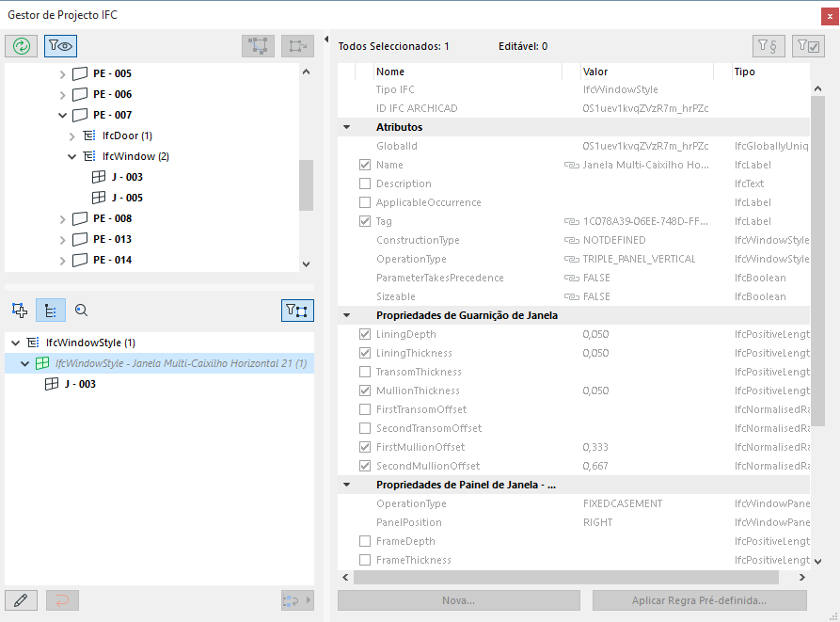Click the filter checked properties icon
840x622 pixels.
[x=808, y=46]
